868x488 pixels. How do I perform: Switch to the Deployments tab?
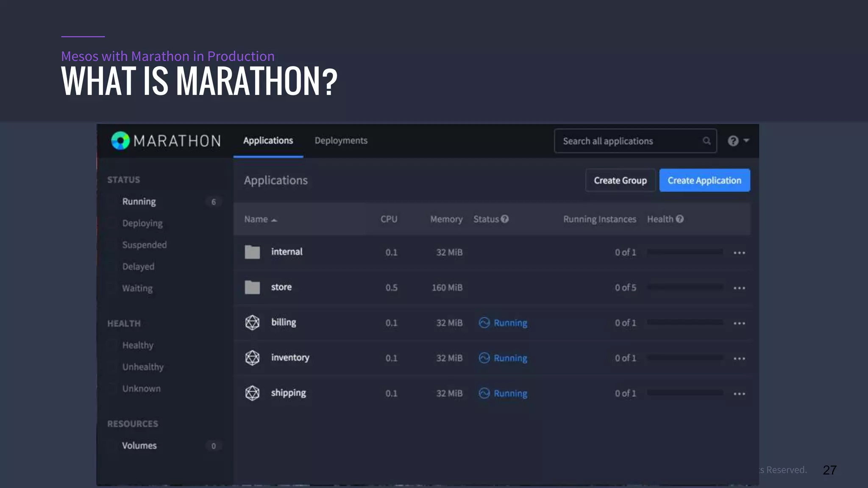pyautogui.click(x=341, y=141)
